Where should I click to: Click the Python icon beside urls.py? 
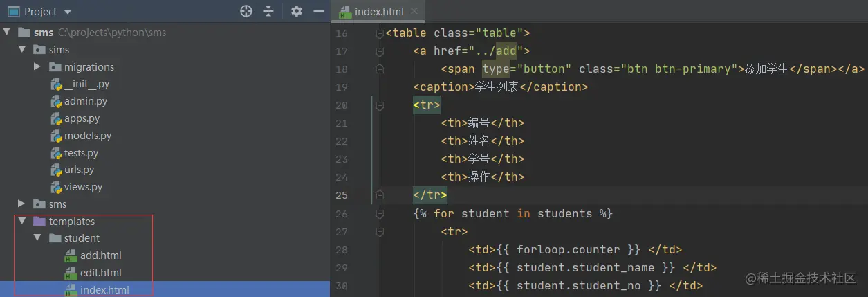coord(56,170)
